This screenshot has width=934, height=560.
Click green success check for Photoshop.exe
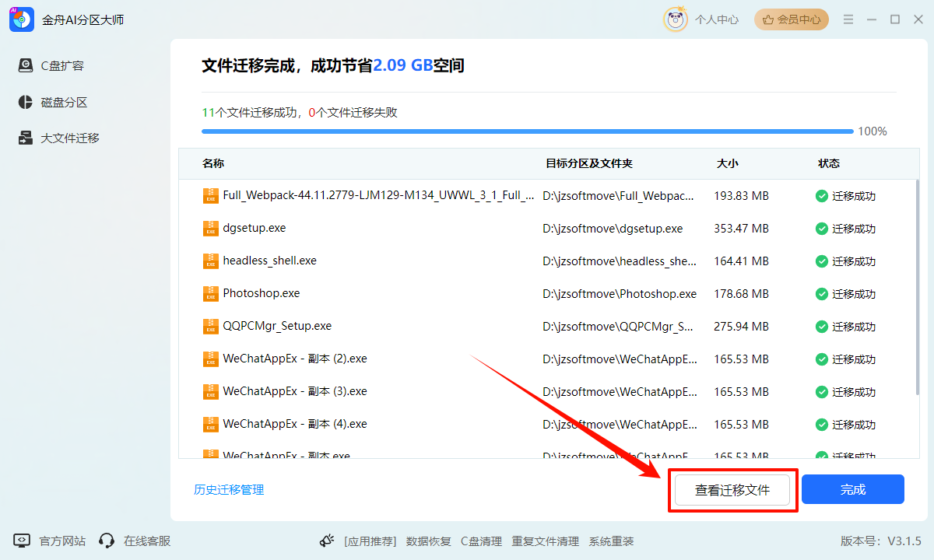tap(821, 294)
